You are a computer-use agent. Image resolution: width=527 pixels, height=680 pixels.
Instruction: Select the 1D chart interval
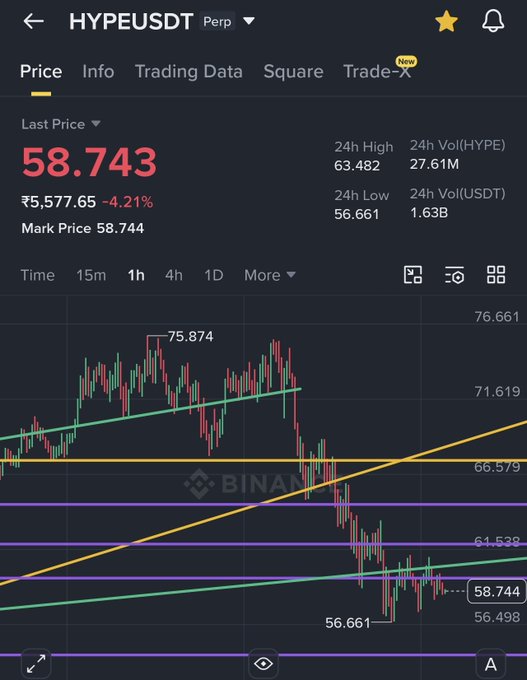213,275
